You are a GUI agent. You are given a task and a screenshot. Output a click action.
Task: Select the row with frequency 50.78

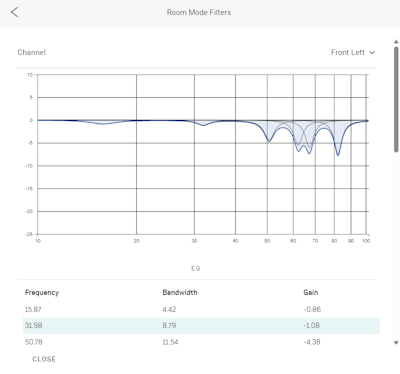tap(201, 342)
